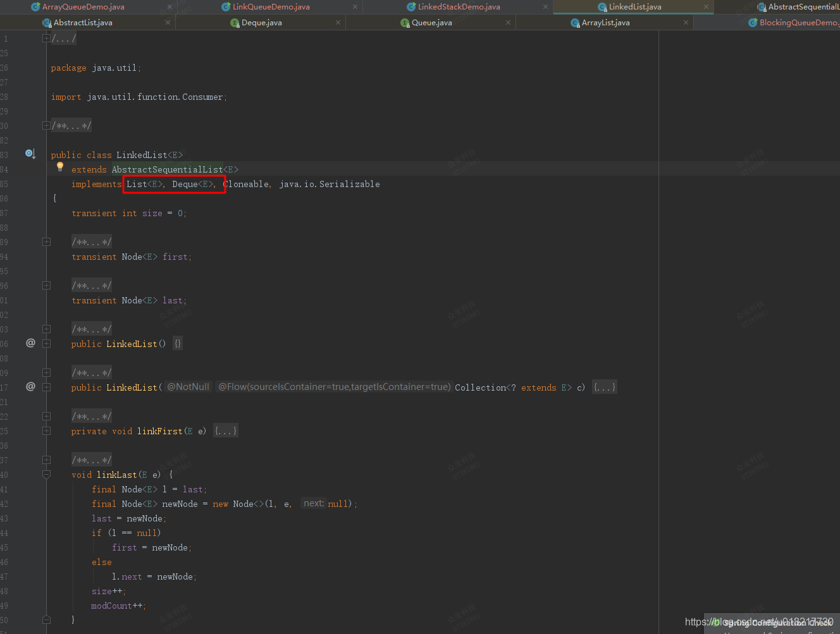Open the ArrayList.java tab
The height and width of the screenshot is (634, 840).
(606, 23)
